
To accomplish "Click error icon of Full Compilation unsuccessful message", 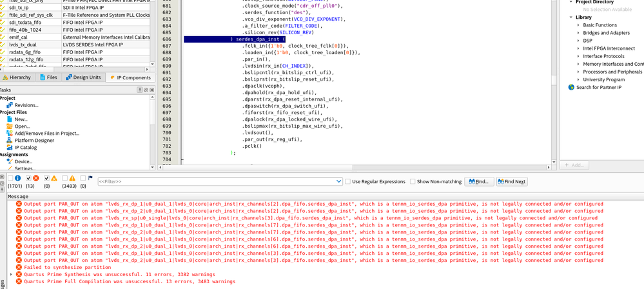I will coord(19,281).
